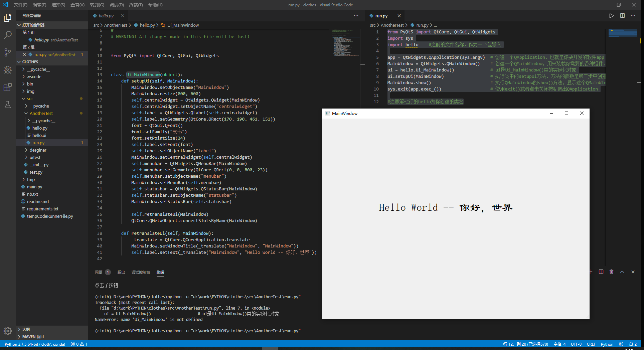Open the Extensions view
Viewport: 644px width, 350px height.
coord(7,87)
